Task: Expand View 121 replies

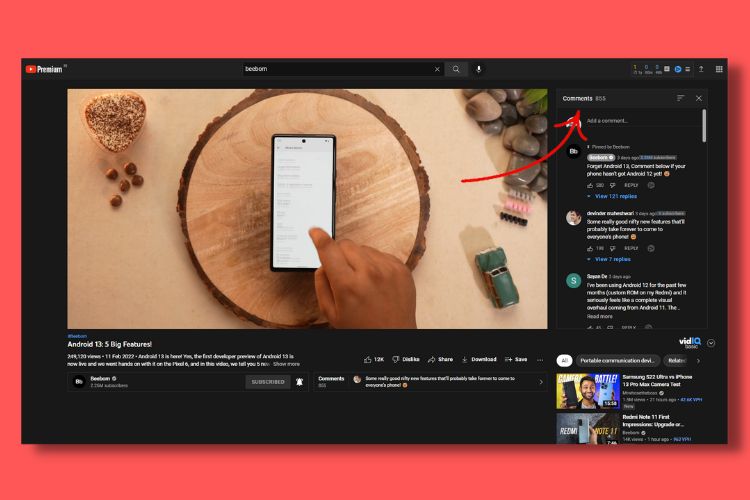Action: coord(615,196)
